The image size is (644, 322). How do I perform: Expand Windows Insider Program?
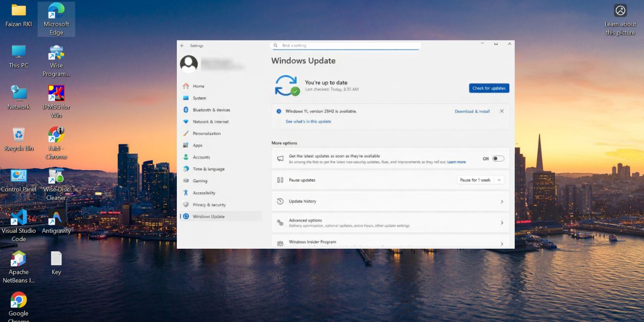tap(390, 242)
